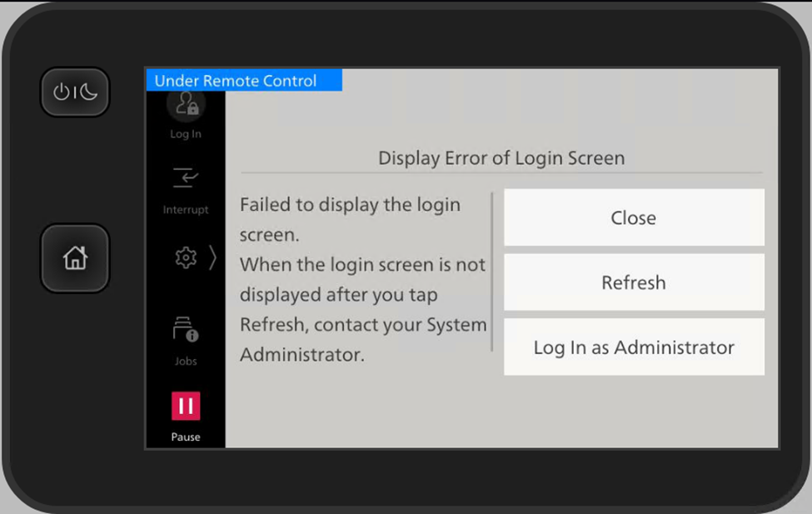Select the Interrupt sidebar label
This screenshot has height=514, width=812.
(x=185, y=210)
